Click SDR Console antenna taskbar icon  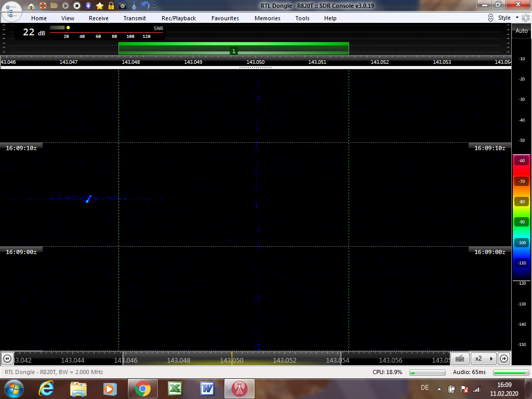pyautogui.click(x=239, y=389)
